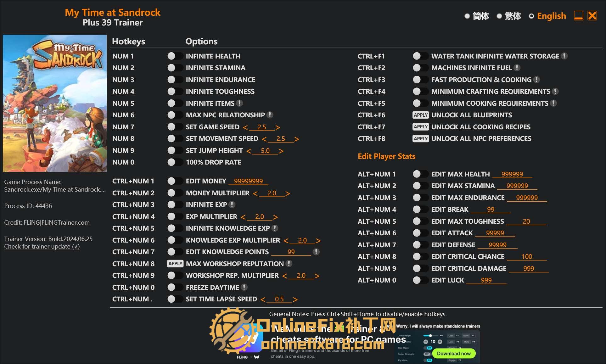This screenshot has width=606, height=364.
Task: Click info icon next to Machines Infinite Fuel
Action: pyautogui.click(x=517, y=68)
